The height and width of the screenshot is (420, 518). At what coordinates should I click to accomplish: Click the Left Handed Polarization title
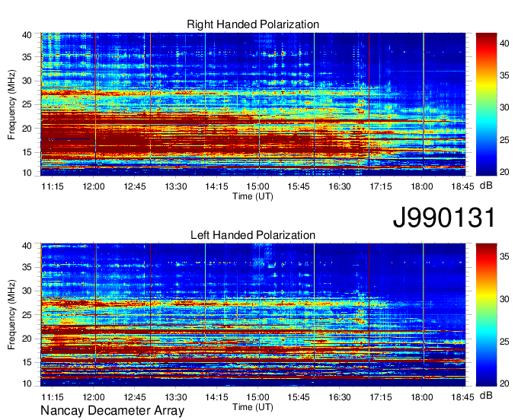pyautogui.click(x=253, y=235)
